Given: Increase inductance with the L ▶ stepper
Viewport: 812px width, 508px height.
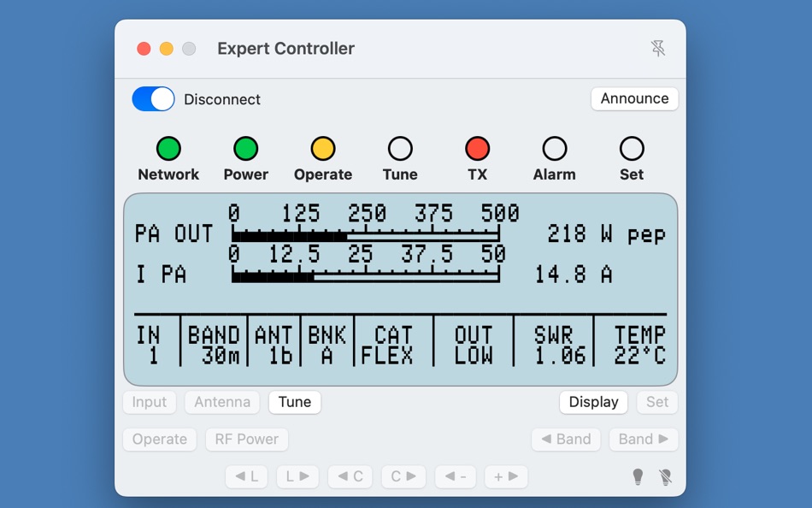Looking at the screenshot, I should coord(297,476).
